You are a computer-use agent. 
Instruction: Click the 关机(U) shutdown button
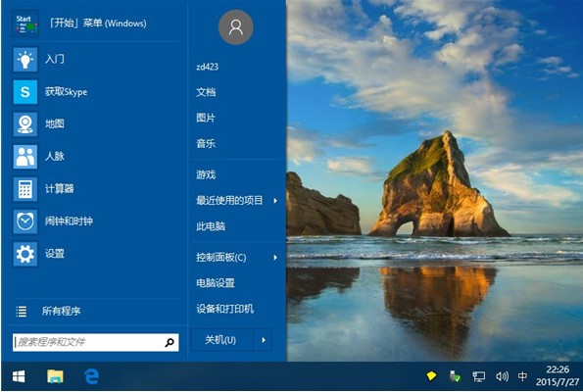coord(222,340)
